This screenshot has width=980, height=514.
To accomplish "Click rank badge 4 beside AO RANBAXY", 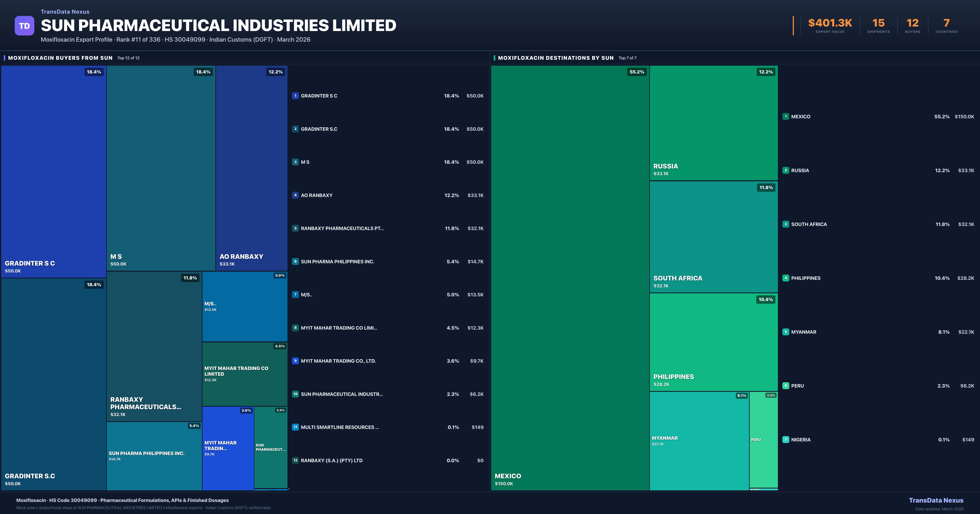I will point(295,195).
